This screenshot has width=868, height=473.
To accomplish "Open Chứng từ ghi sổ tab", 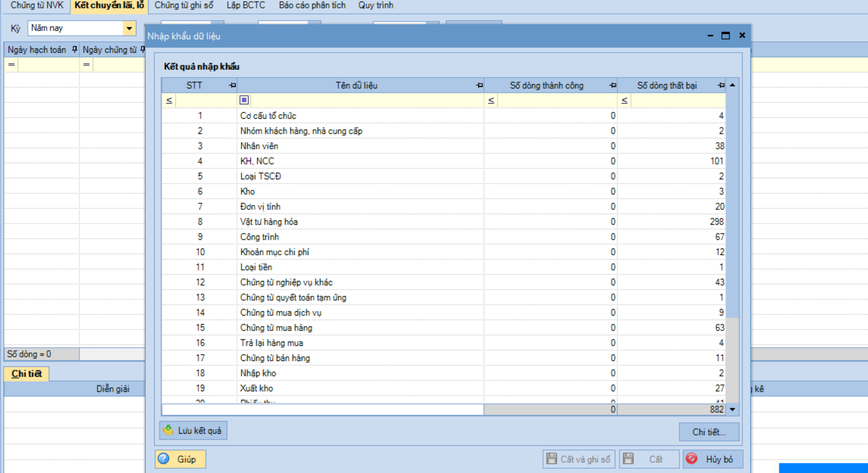I will point(184,5).
